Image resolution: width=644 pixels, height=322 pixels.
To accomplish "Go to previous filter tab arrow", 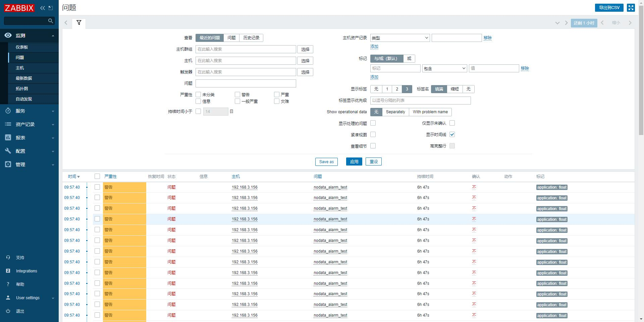I will point(66,23).
